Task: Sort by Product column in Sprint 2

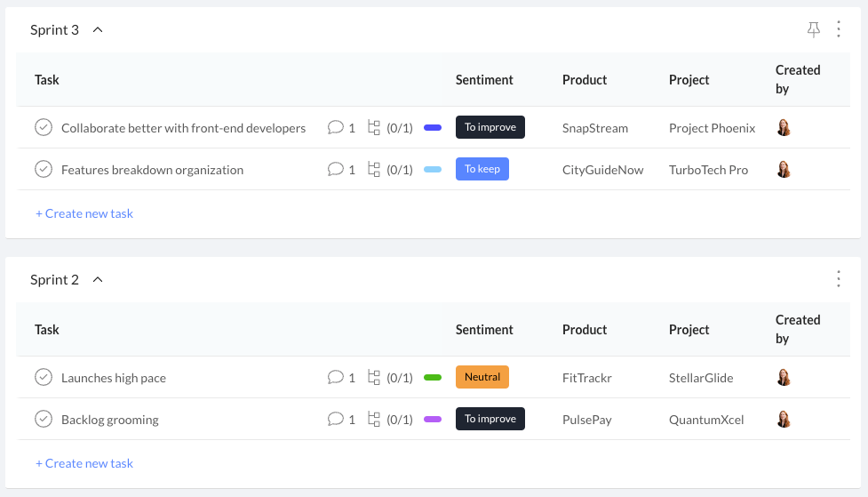Action: 585,330
